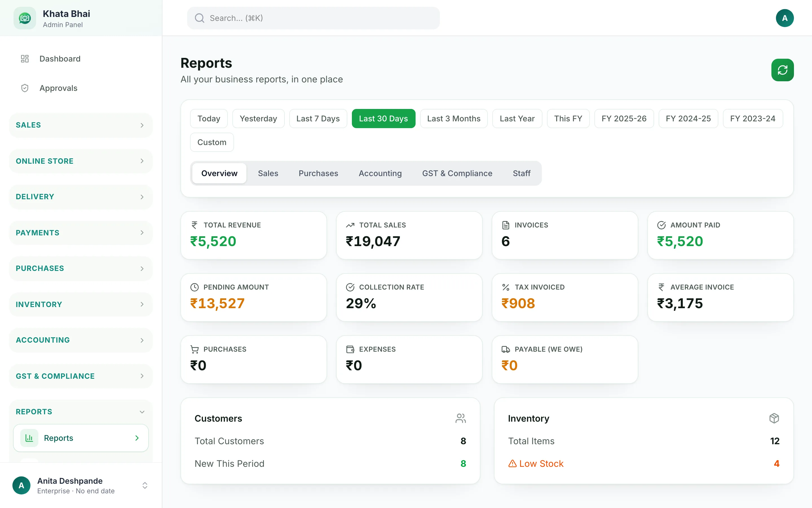Click the 29% collection rate value

click(x=361, y=303)
